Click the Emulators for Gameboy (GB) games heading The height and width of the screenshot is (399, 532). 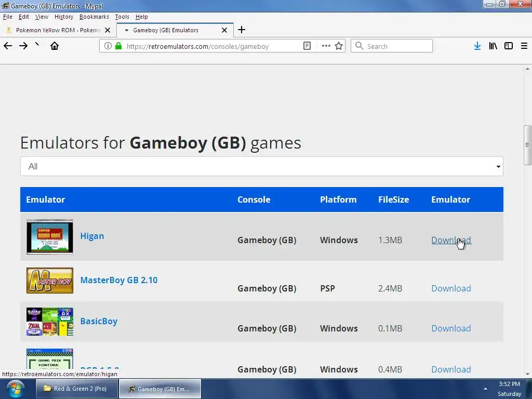(161, 143)
